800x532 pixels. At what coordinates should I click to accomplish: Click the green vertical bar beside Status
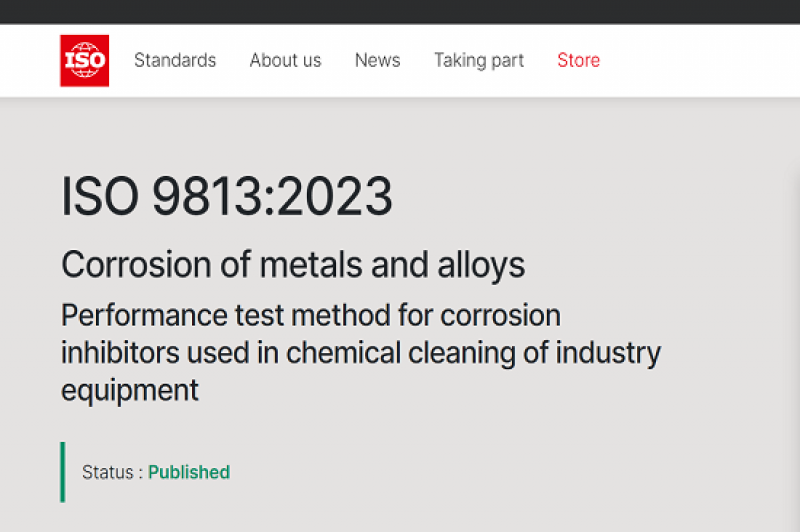pyautogui.click(x=63, y=472)
